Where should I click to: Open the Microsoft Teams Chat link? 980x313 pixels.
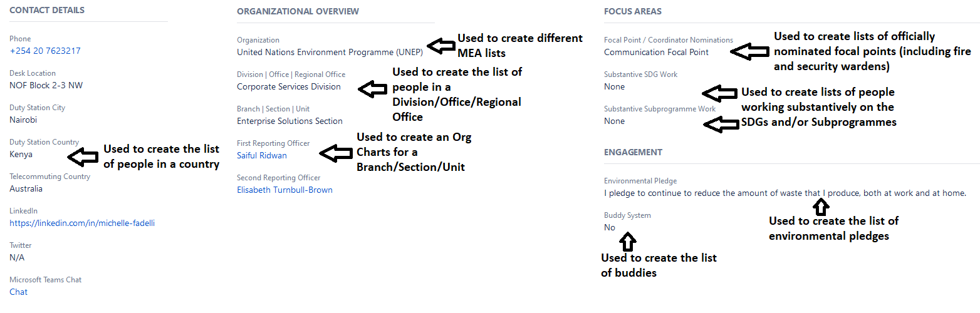(x=18, y=292)
